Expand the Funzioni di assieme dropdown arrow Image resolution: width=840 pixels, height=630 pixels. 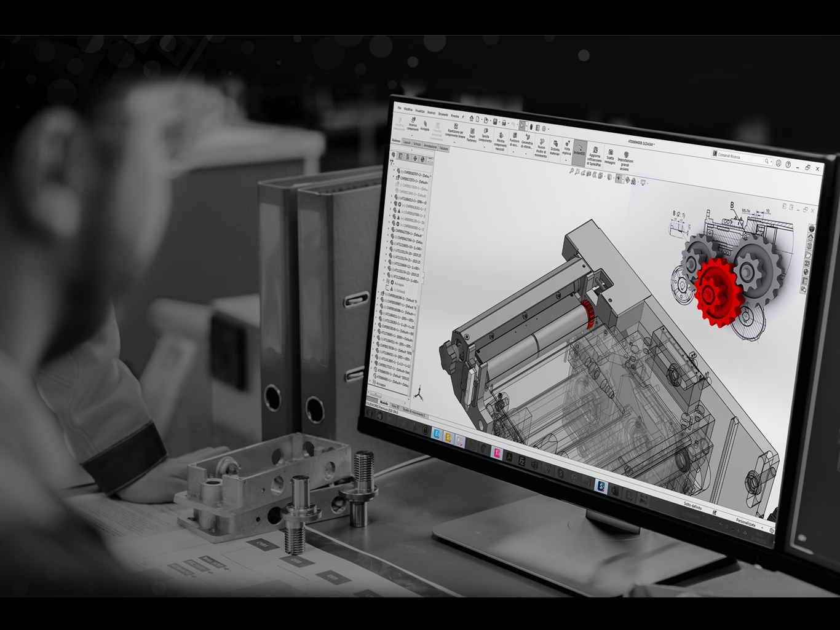pyautogui.click(x=513, y=152)
